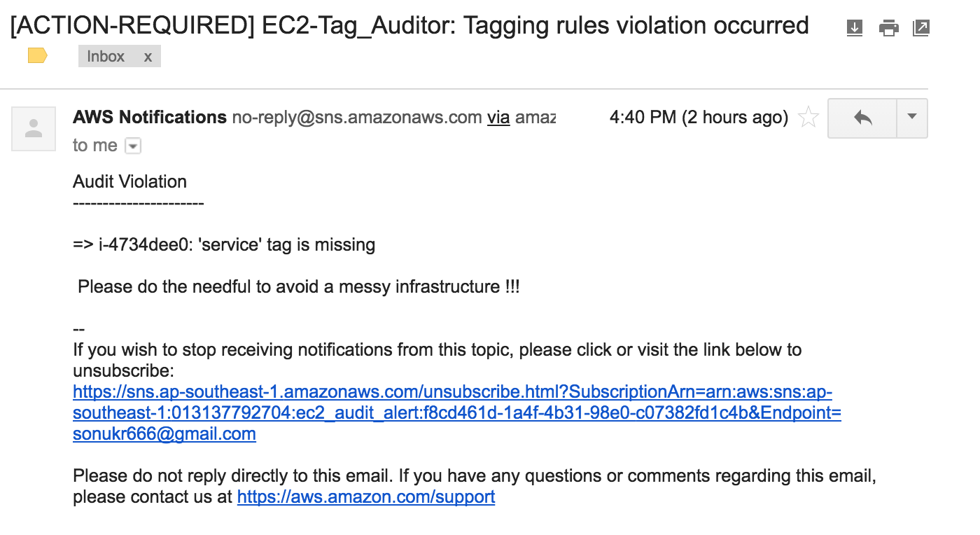Click the 'via' link in sender line
Image resolution: width=980 pixels, height=535 pixels.
click(x=498, y=117)
